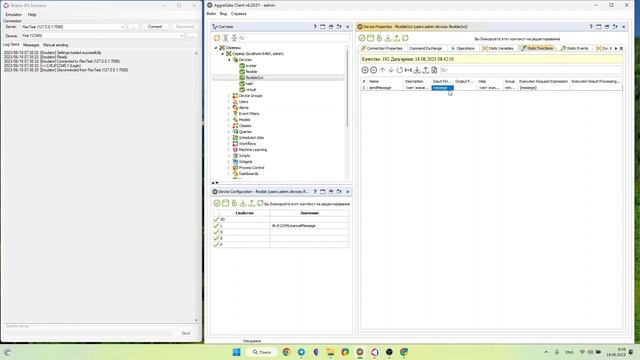Image resolution: width=640 pixels, height=360 pixels.
Task: Click green export icon in Device Configuration toolbar
Action: [x=252, y=203]
